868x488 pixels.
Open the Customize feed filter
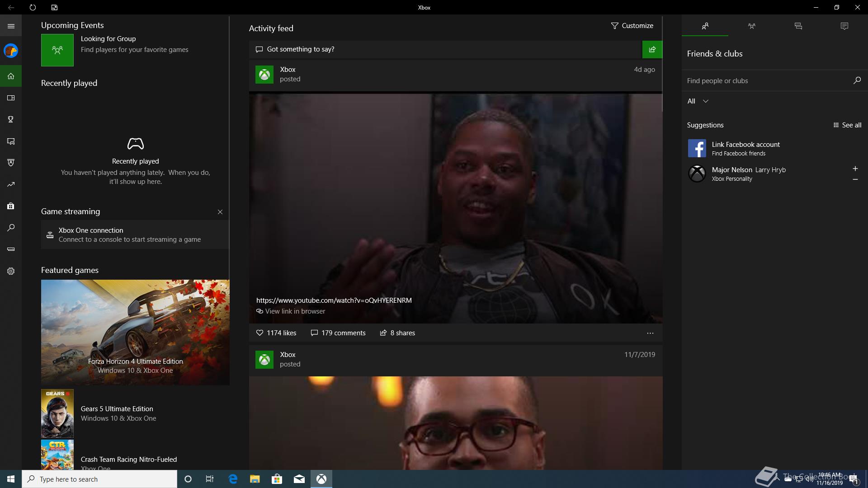click(x=632, y=26)
